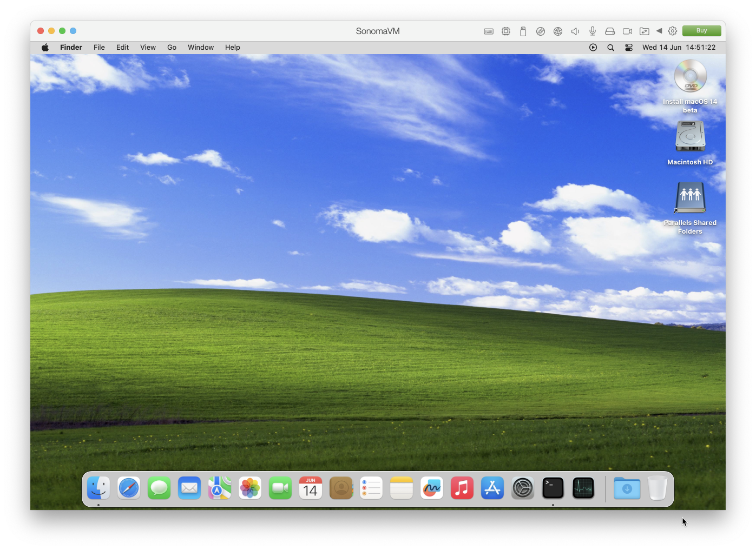
Task: Open VM configuration gear icon
Action: [x=673, y=31]
